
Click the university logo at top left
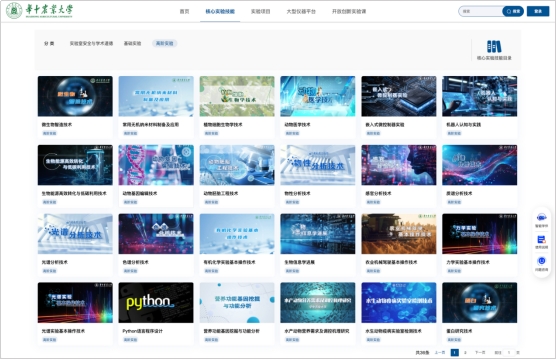[x=39, y=11]
